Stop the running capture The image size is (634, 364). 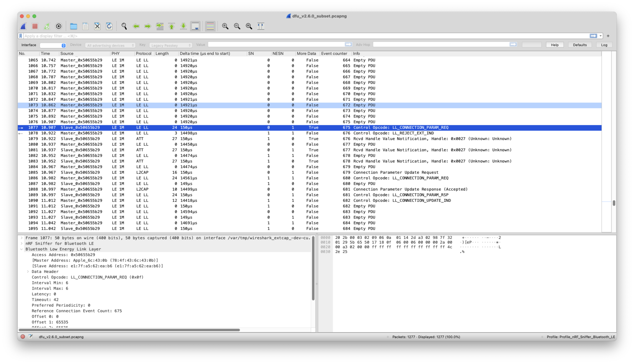[x=35, y=26]
